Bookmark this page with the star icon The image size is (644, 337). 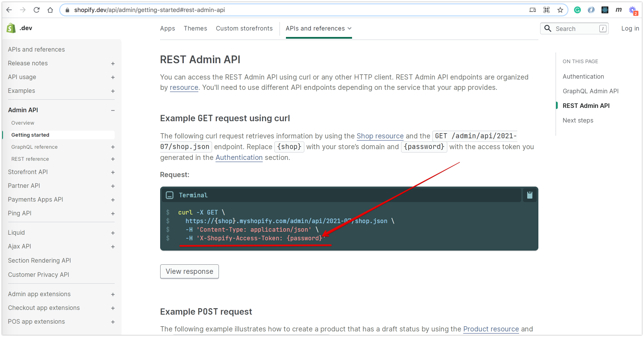(x=560, y=10)
